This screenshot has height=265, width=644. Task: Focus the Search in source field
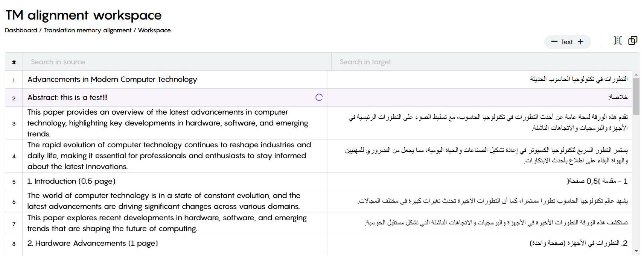point(177,62)
